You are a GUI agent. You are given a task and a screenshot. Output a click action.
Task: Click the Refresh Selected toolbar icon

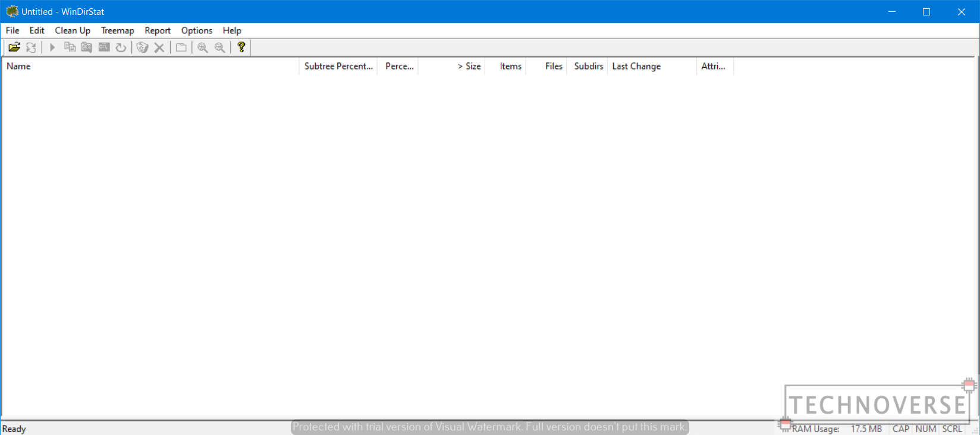click(x=121, y=48)
